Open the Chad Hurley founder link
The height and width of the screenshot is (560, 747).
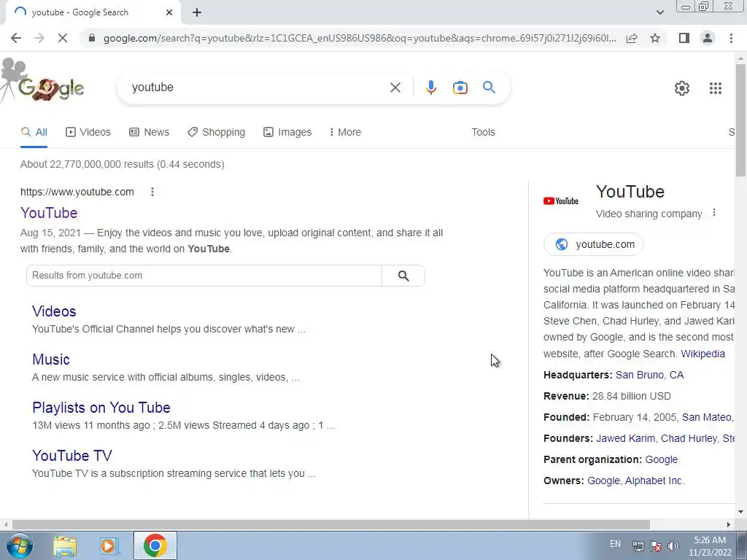(x=689, y=438)
